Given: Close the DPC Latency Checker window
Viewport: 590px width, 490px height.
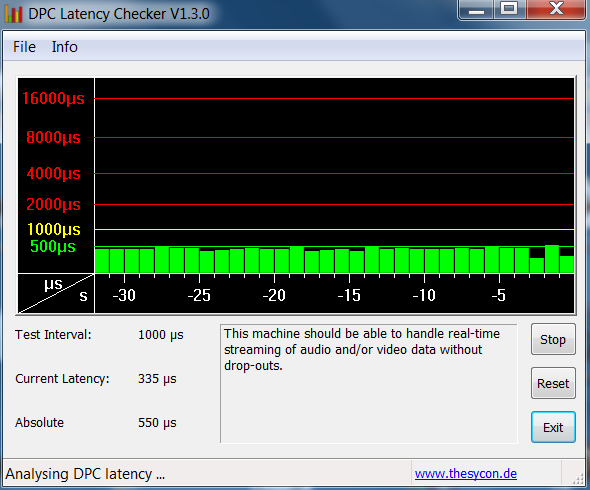Looking at the screenshot, I should tap(556, 9).
